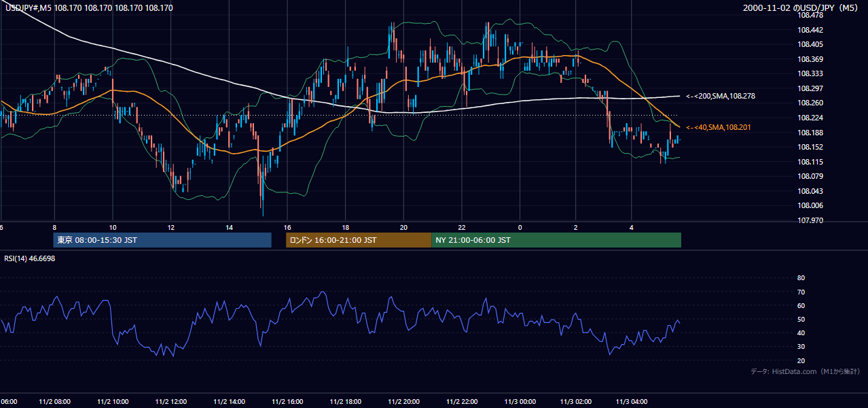This screenshot has height=408, width=868.
Task: Click hour mark 2 below the price chart
Action: tap(576, 227)
